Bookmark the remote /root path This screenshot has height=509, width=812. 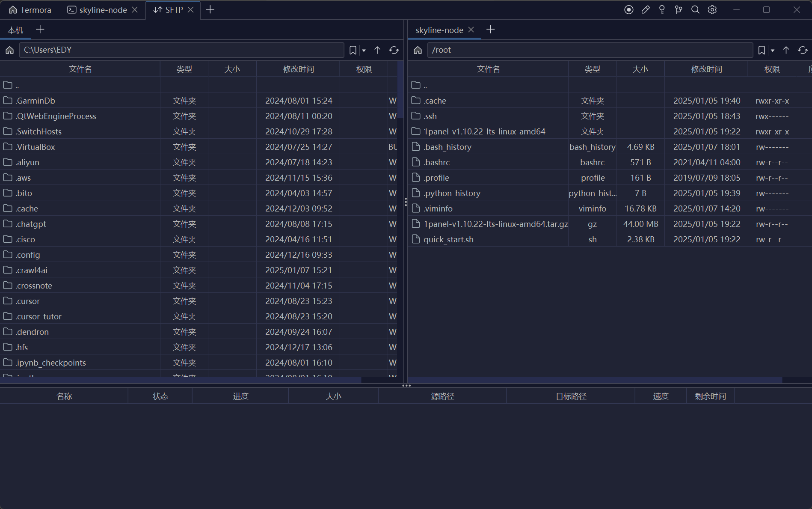[x=762, y=50]
